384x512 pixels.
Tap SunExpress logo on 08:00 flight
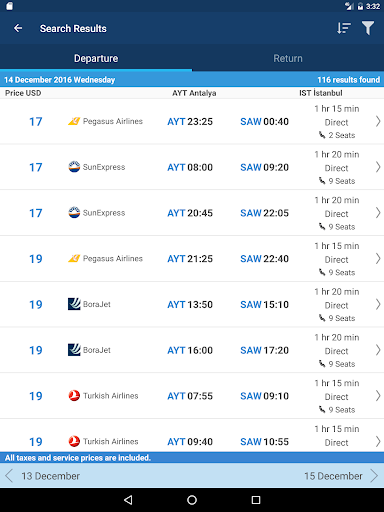coord(74,167)
